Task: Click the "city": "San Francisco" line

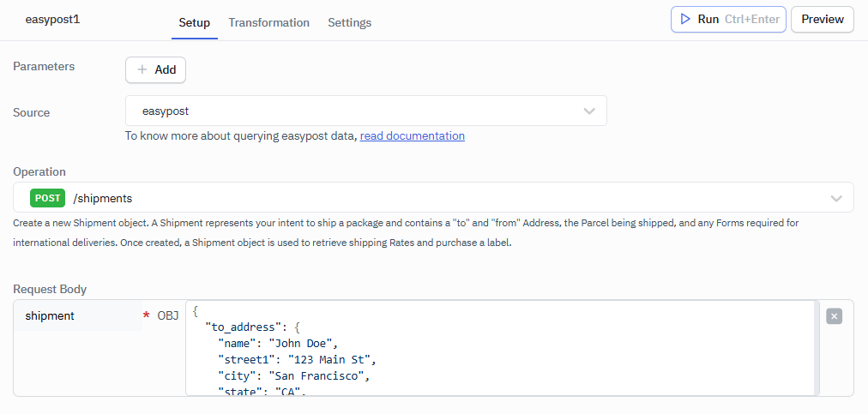Action: point(293,375)
